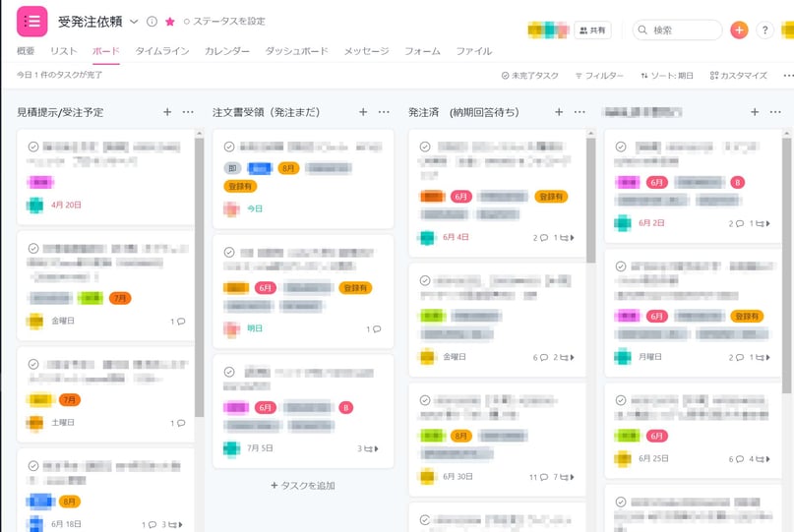This screenshot has width=794, height=532.
Task: Open toolbar more options ellipsis
Action: pos(788,76)
